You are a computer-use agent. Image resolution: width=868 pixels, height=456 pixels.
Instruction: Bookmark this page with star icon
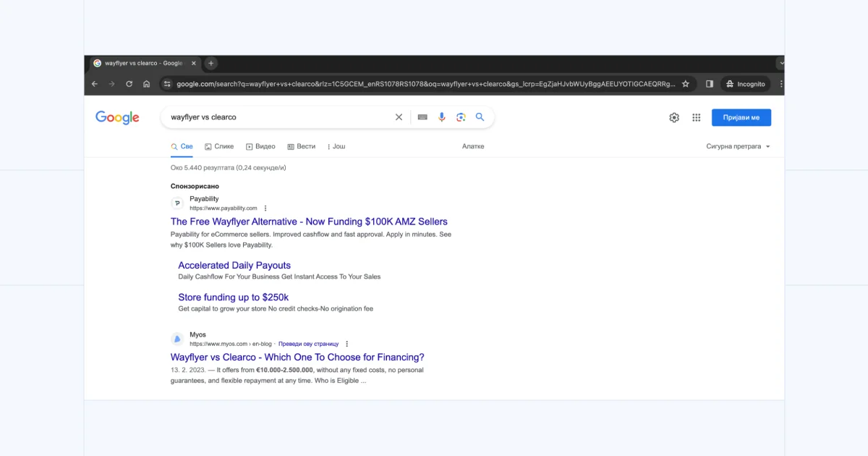(686, 84)
